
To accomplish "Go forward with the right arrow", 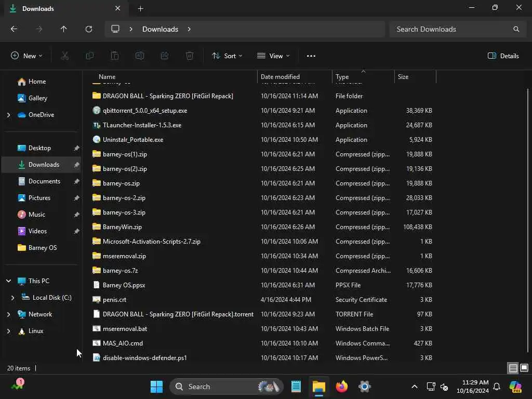I will pyautogui.click(x=39, y=29).
